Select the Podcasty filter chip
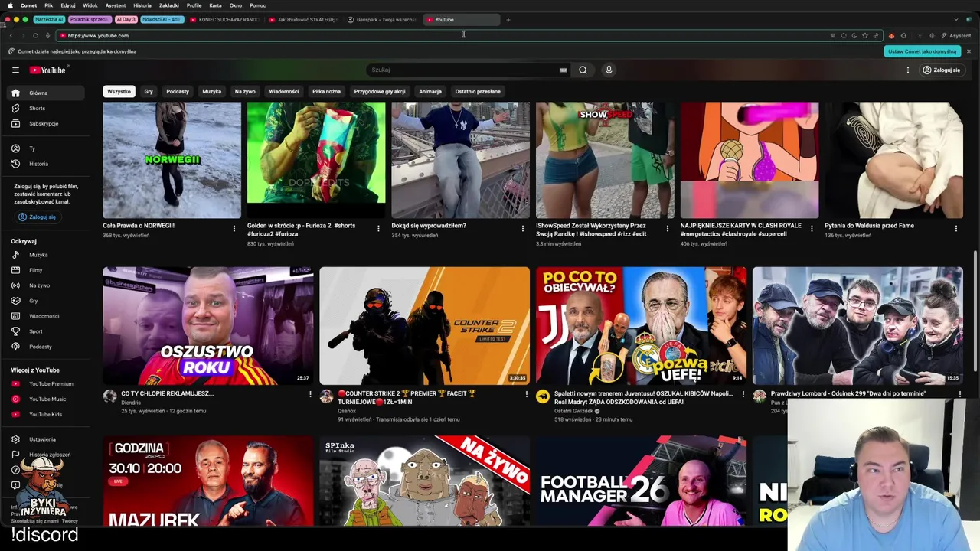980x551 pixels. point(178,91)
